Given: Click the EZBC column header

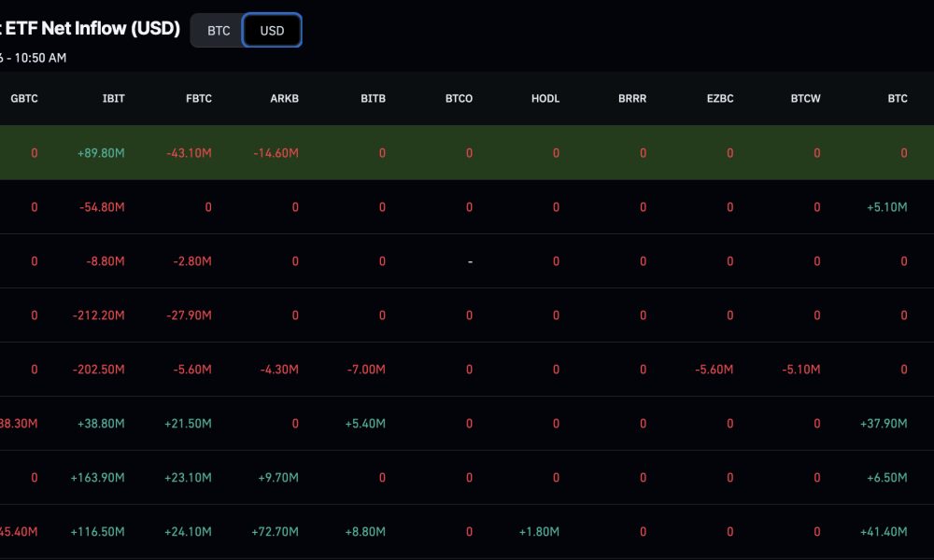Looking at the screenshot, I should point(719,99).
